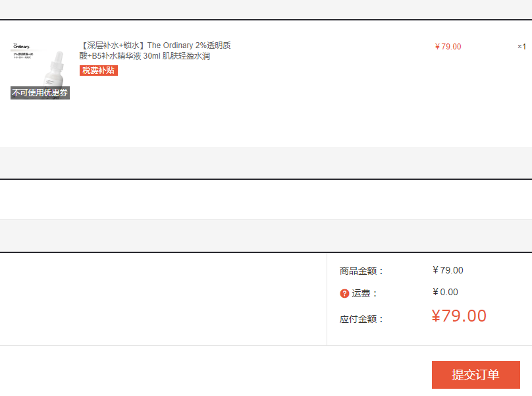Click the black ¥79.00 goods amount value
This screenshot has height=396, width=532.
click(448, 270)
